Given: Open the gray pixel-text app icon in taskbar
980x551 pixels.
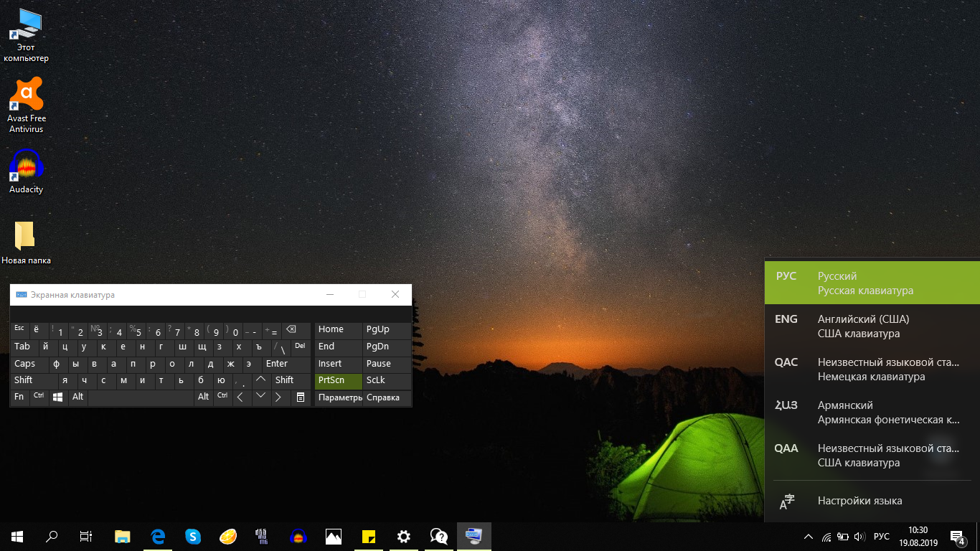Looking at the screenshot, I should click(x=263, y=536).
